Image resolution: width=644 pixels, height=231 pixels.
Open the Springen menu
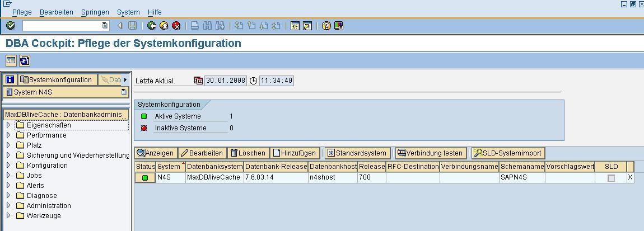[95, 12]
